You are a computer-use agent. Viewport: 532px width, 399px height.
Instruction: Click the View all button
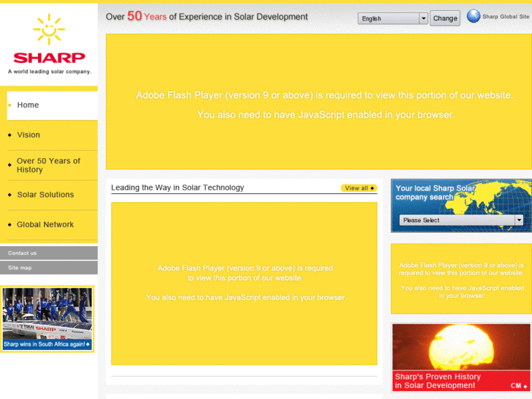pos(359,188)
